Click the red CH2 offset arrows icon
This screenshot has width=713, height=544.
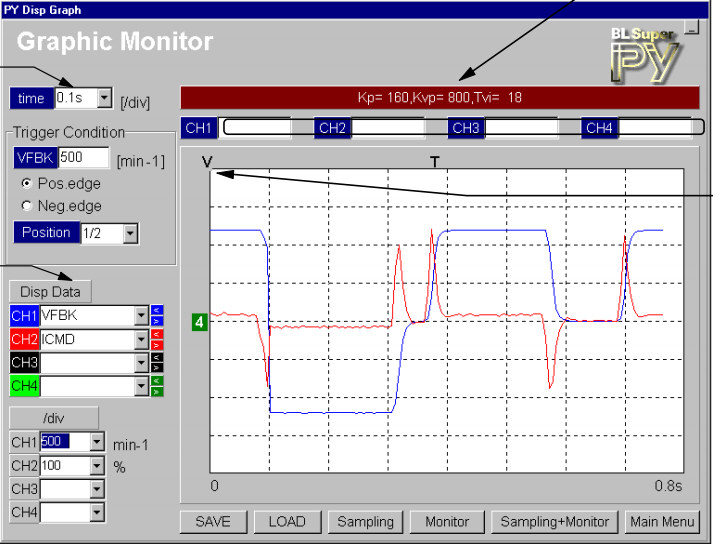157,339
